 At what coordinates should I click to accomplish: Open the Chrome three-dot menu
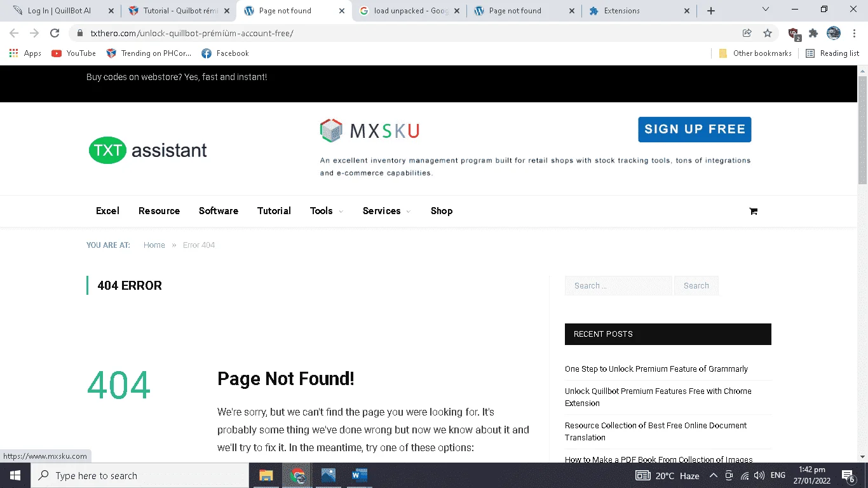click(854, 33)
